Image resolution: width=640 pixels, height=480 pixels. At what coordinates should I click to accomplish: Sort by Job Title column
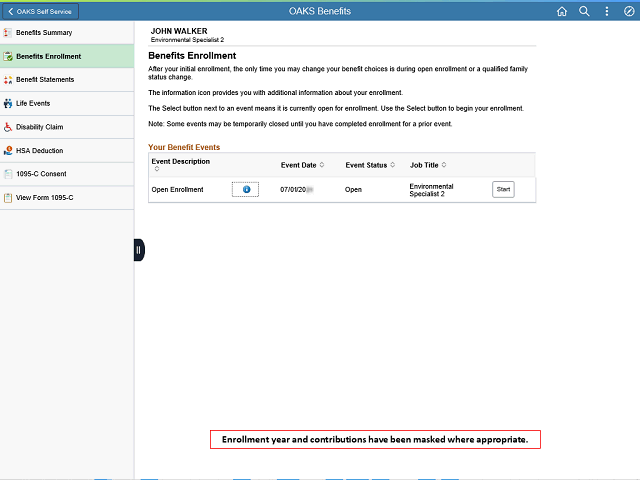point(428,165)
